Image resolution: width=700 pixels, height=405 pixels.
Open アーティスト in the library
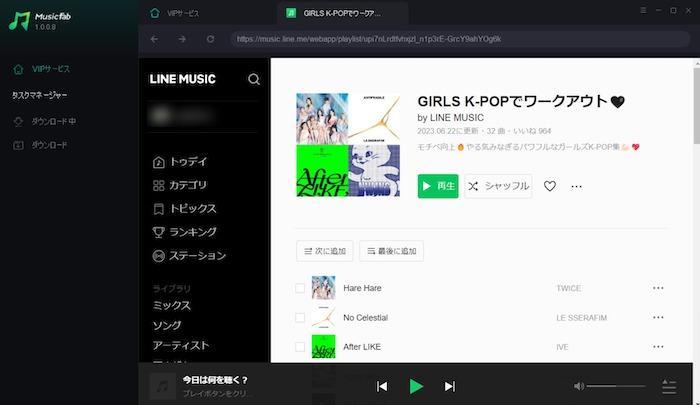point(181,346)
